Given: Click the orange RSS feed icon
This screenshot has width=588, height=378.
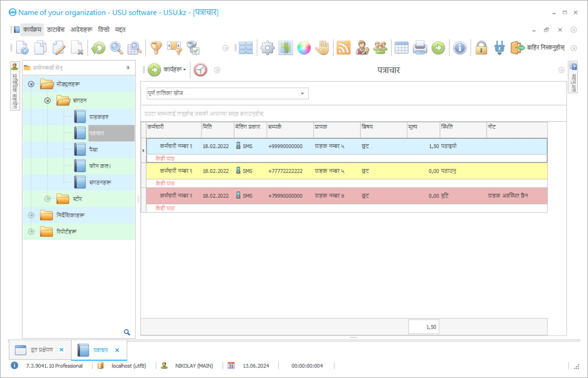Looking at the screenshot, I should (x=344, y=48).
